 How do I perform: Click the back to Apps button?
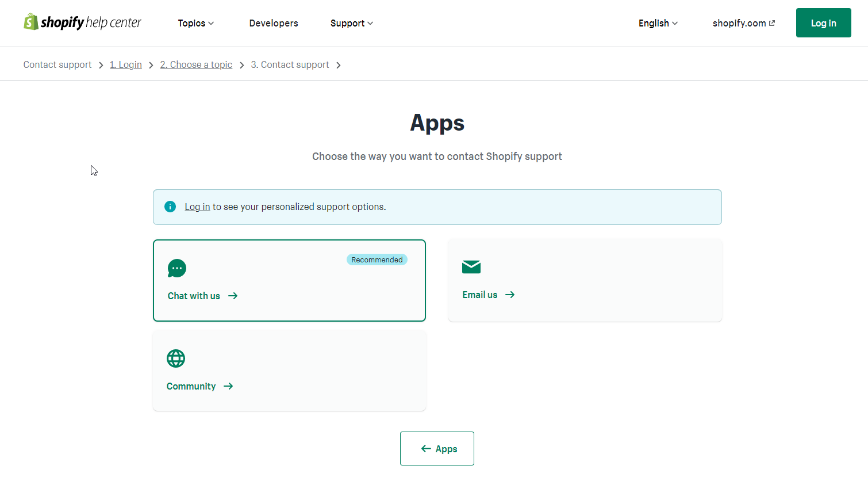[x=437, y=448]
